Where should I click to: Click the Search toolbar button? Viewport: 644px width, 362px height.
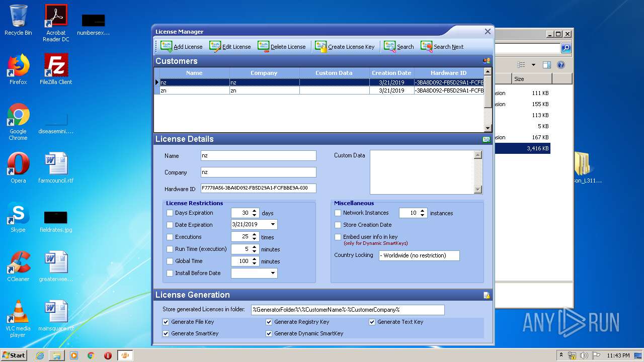398,47
